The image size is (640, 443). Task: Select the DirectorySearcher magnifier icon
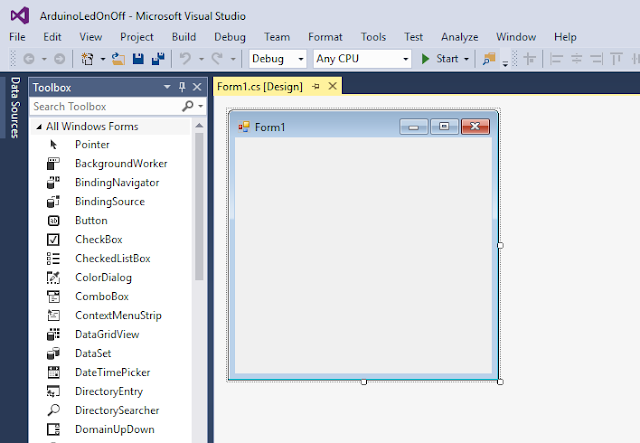pyautogui.click(x=53, y=410)
